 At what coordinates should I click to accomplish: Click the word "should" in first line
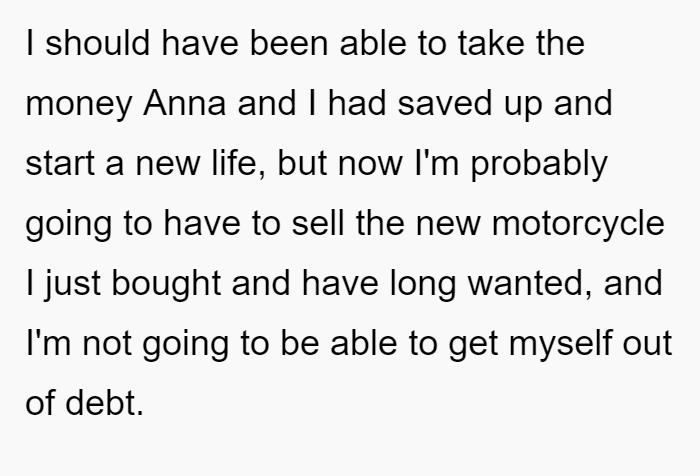[97, 43]
